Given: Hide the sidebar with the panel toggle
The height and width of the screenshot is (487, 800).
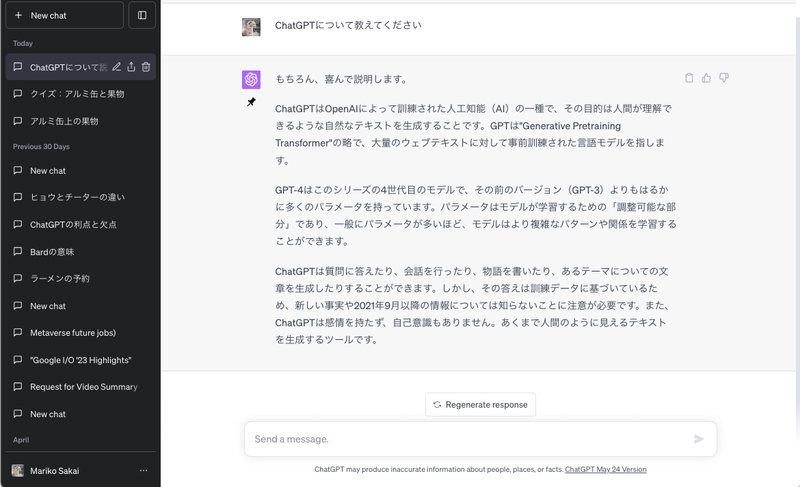Looking at the screenshot, I should point(142,15).
